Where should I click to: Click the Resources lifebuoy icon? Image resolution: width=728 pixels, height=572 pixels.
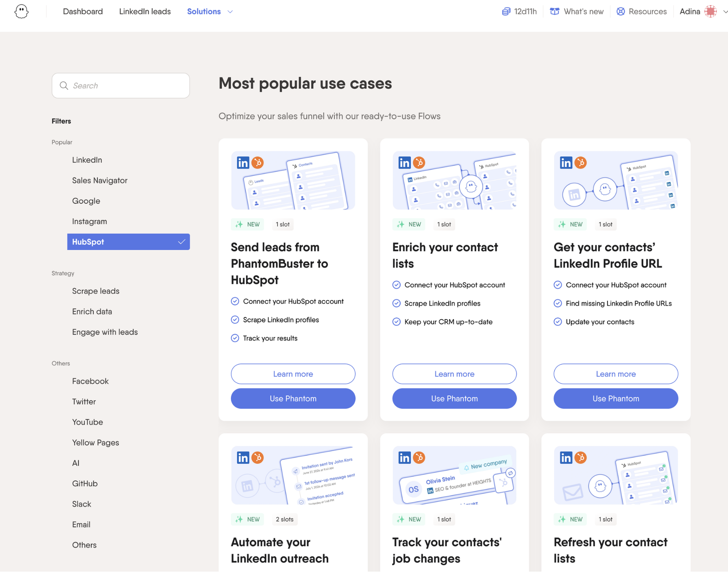tap(620, 12)
